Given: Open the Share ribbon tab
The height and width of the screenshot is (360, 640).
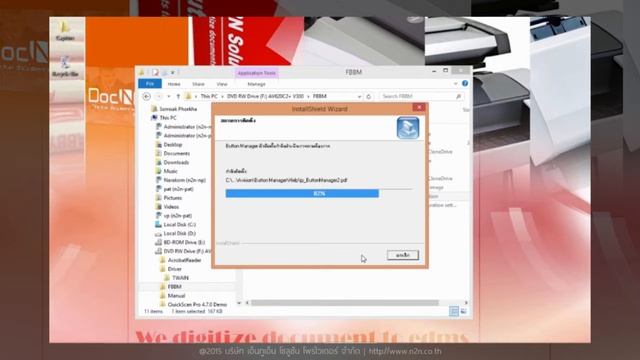Looking at the screenshot, I should tap(198, 84).
